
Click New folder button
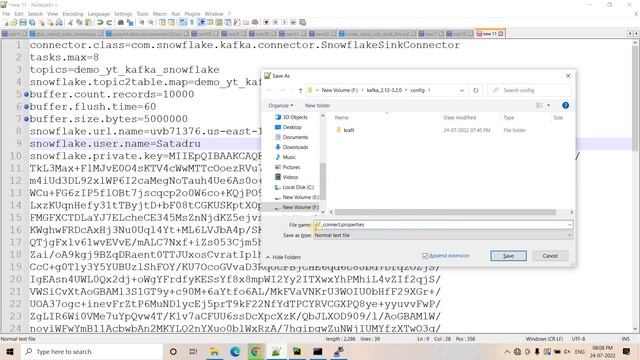(x=318, y=105)
